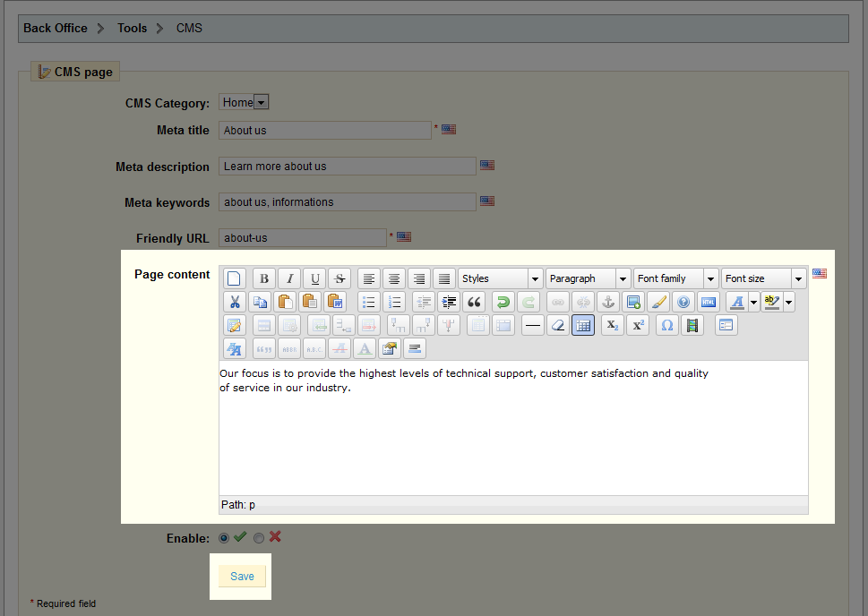Insert special character omega symbol
Image resolution: width=868 pixels, height=616 pixels.
coord(666,325)
